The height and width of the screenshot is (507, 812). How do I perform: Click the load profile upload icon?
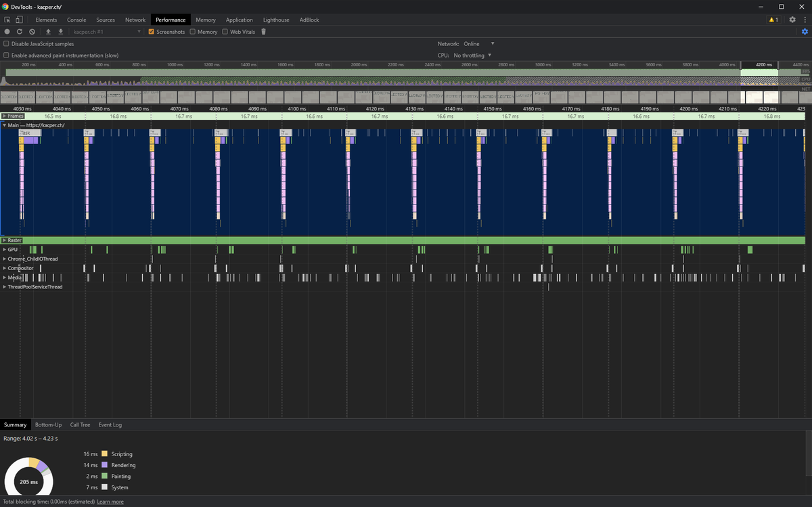pyautogui.click(x=49, y=32)
